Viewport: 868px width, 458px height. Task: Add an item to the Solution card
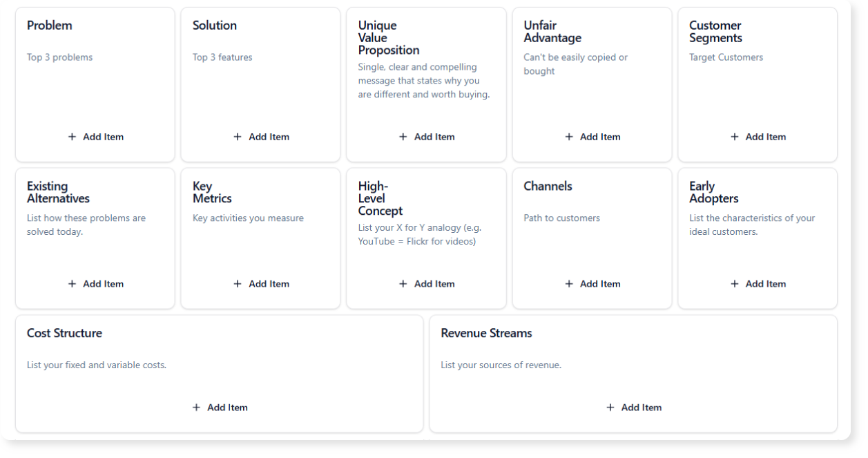point(261,137)
